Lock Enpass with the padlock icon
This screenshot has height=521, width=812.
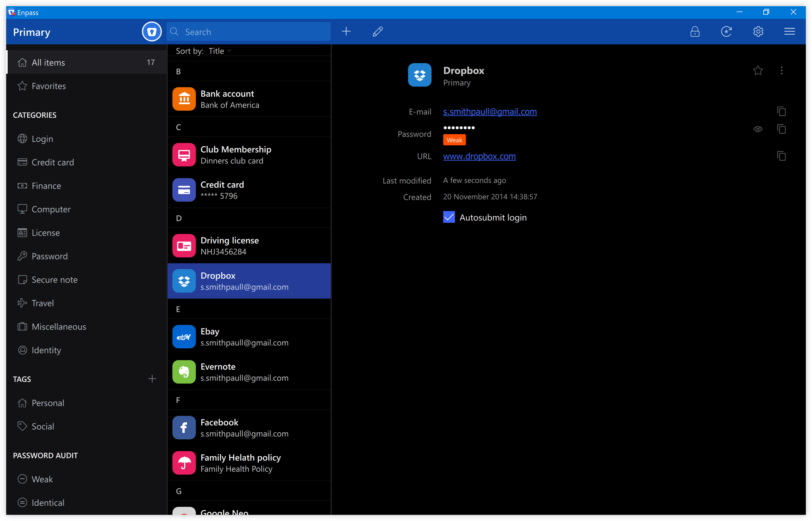click(x=695, y=32)
